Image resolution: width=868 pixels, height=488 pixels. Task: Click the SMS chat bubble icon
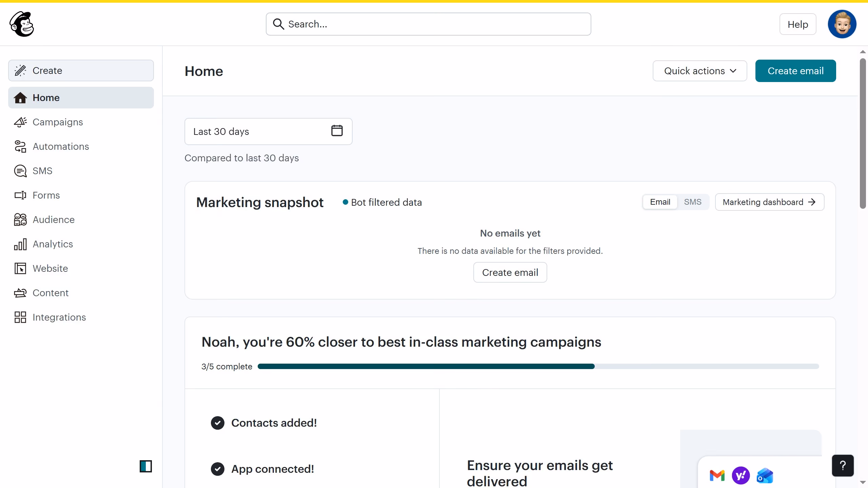(x=20, y=171)
